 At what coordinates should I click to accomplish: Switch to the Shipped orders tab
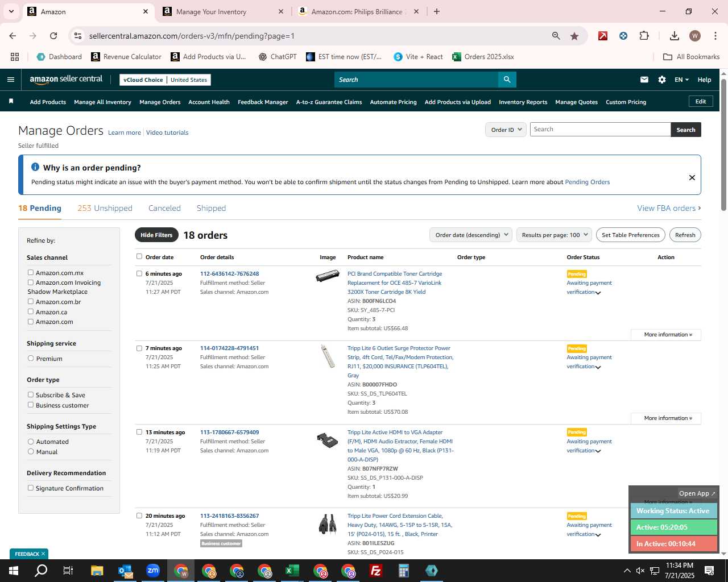tap(211, 208)
